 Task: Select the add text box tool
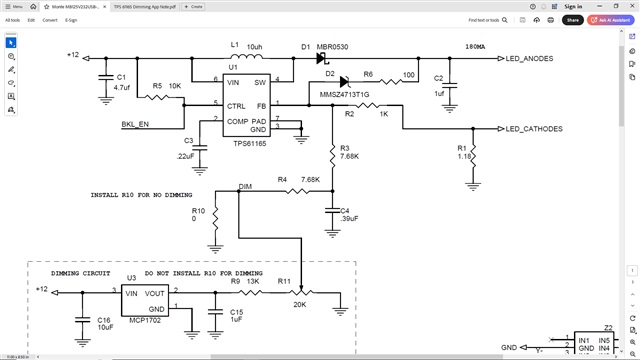(11, 96)
